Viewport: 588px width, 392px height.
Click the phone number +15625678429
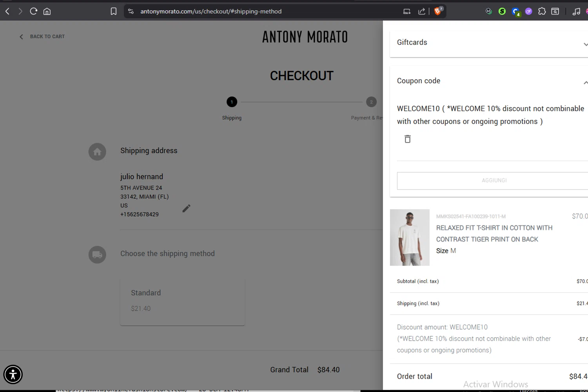coord(140,214)
